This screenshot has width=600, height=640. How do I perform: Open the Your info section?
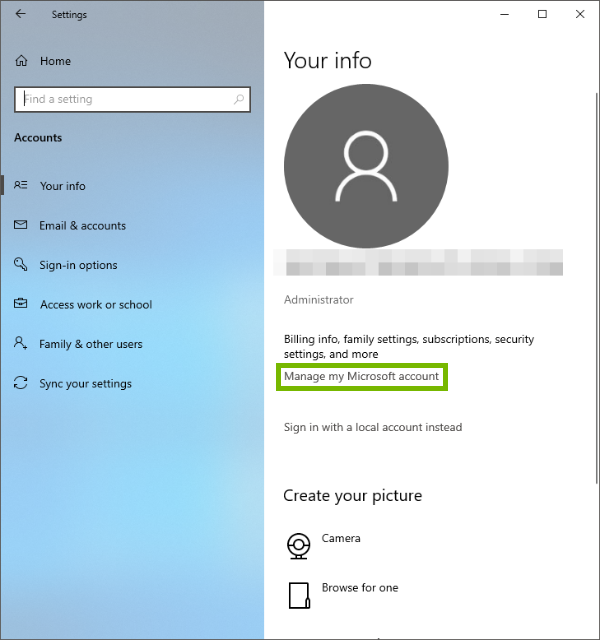pyautogui.click(x=62, y=186)
